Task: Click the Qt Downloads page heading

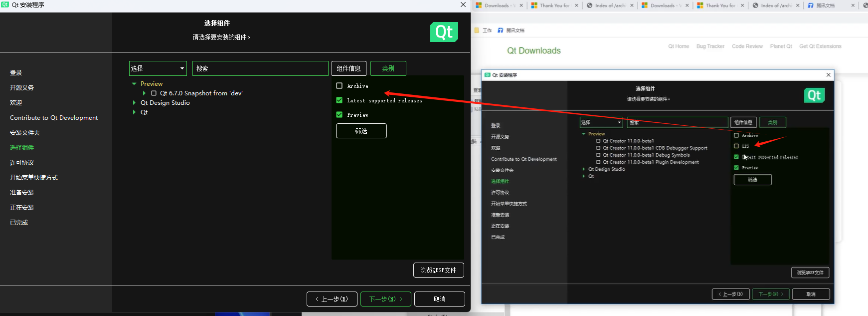Action: pyautogui.click(x=534, y=51)
